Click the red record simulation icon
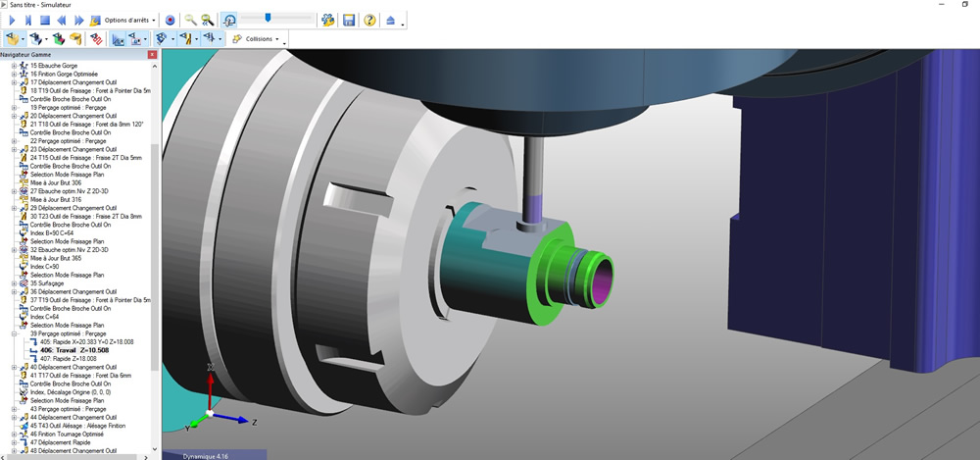 pyautogui.click(x=170, y=20)
